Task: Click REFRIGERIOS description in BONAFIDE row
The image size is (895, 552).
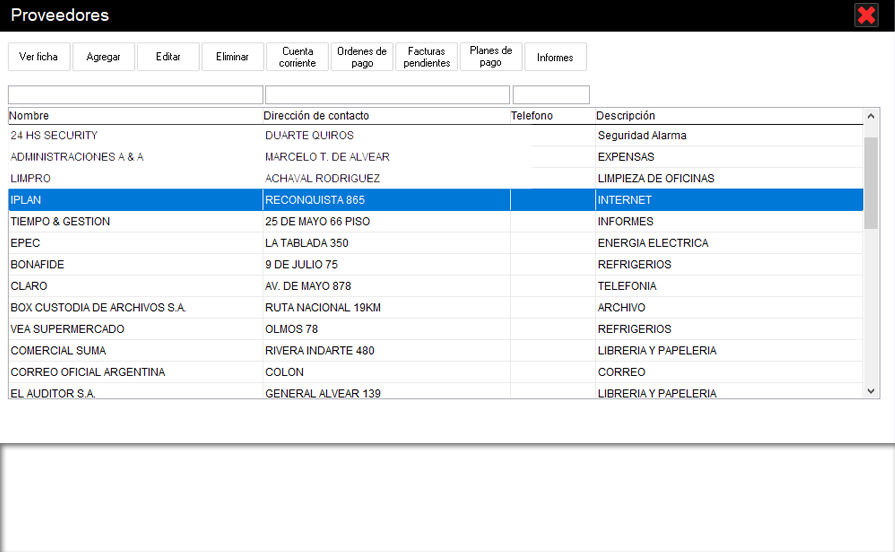Action: 729,264
